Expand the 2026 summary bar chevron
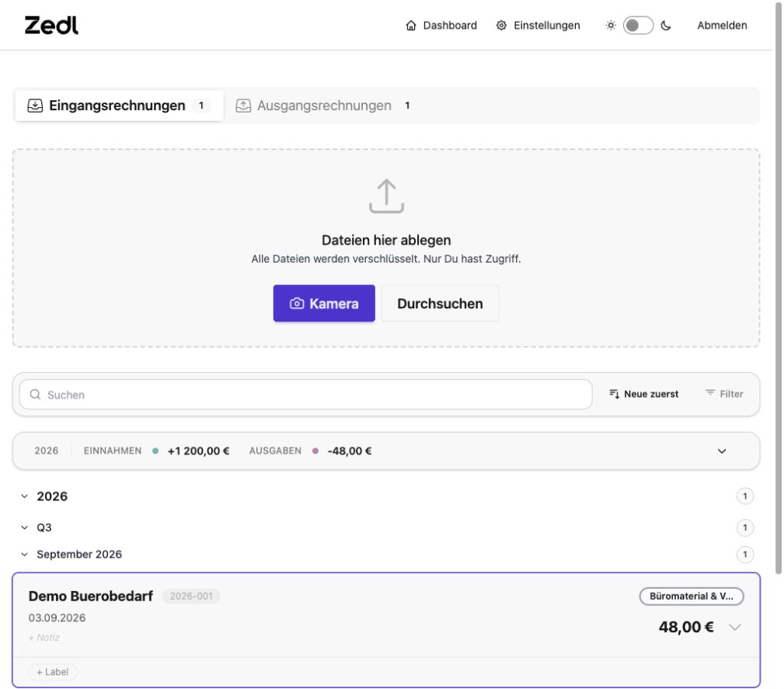 722,451
